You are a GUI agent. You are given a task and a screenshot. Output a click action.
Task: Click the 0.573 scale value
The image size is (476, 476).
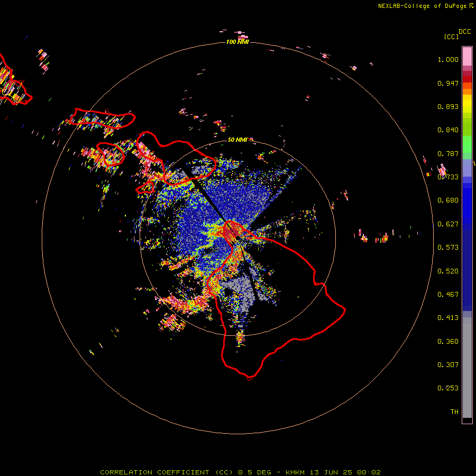pos(448,248)
